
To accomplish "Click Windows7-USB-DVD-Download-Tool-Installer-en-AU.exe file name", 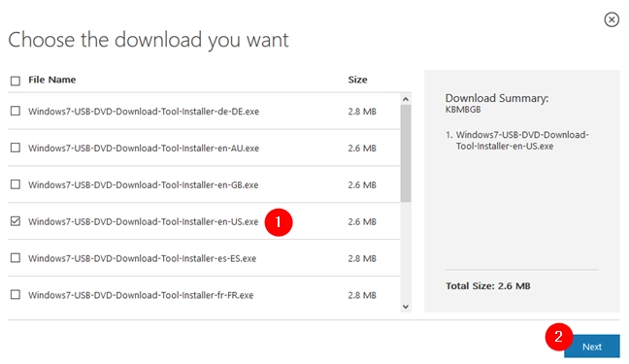I will (x=144, y=149).
